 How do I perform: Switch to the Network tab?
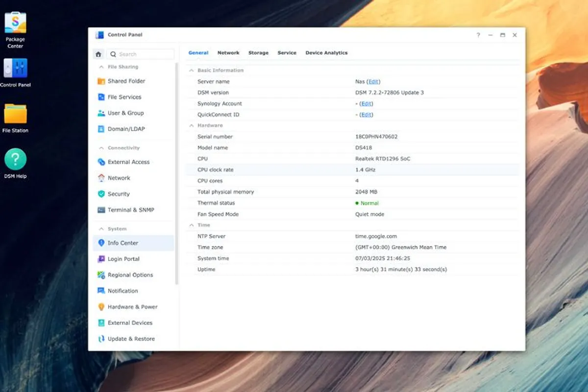228,53
